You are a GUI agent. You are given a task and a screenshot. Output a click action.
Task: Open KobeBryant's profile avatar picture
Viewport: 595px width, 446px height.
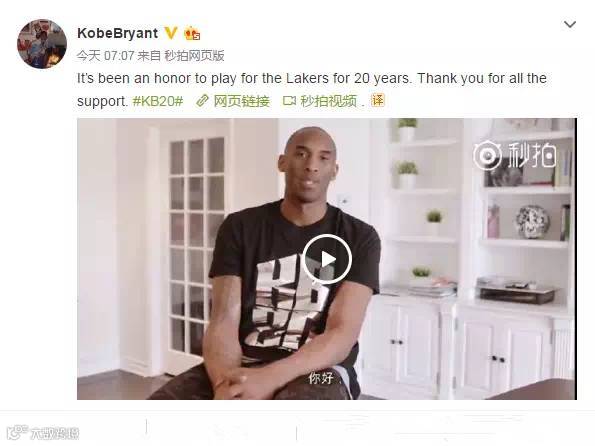click(x=42, y=44)
